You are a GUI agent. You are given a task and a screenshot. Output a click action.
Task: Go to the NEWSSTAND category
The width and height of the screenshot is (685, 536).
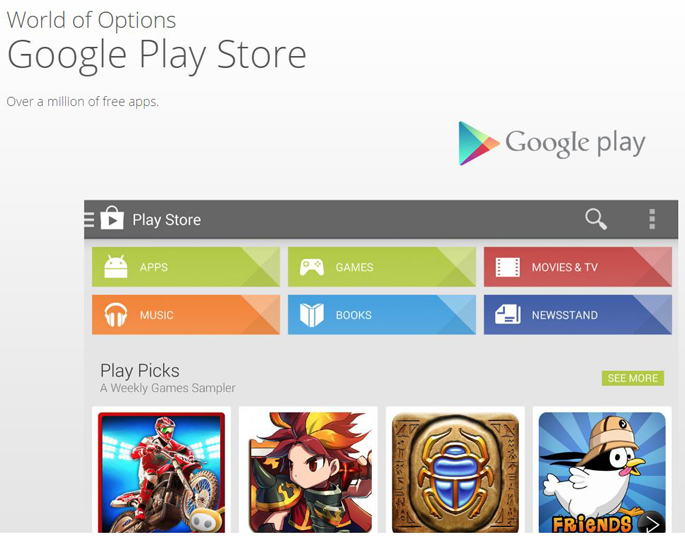click(578, 315)
